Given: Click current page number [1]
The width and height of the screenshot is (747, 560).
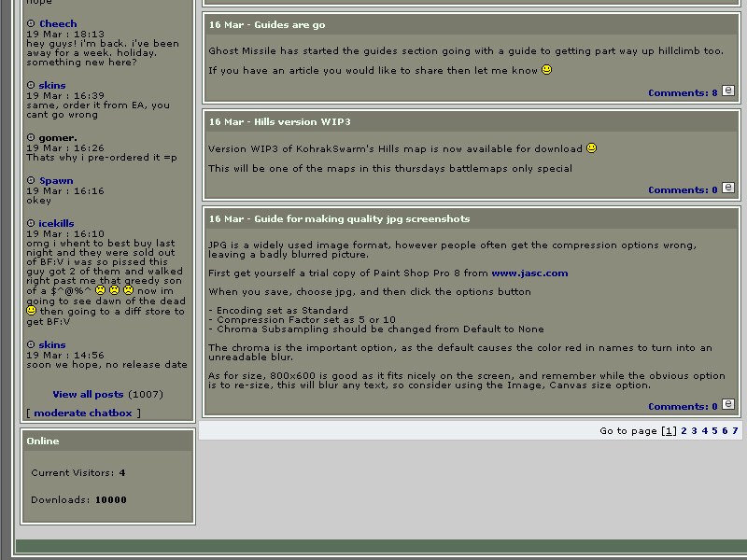Looking at the screenshot, I should click(669, 431).
